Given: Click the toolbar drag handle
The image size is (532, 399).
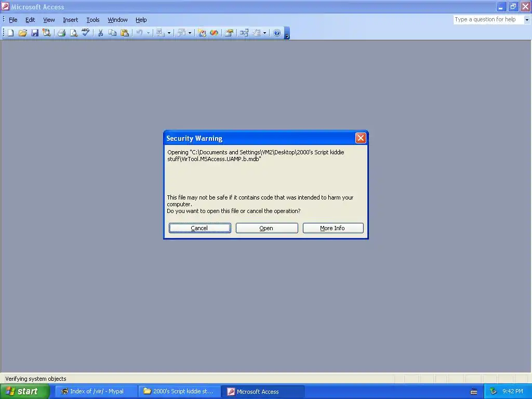Looking at the screenshot, I should 4,33.
